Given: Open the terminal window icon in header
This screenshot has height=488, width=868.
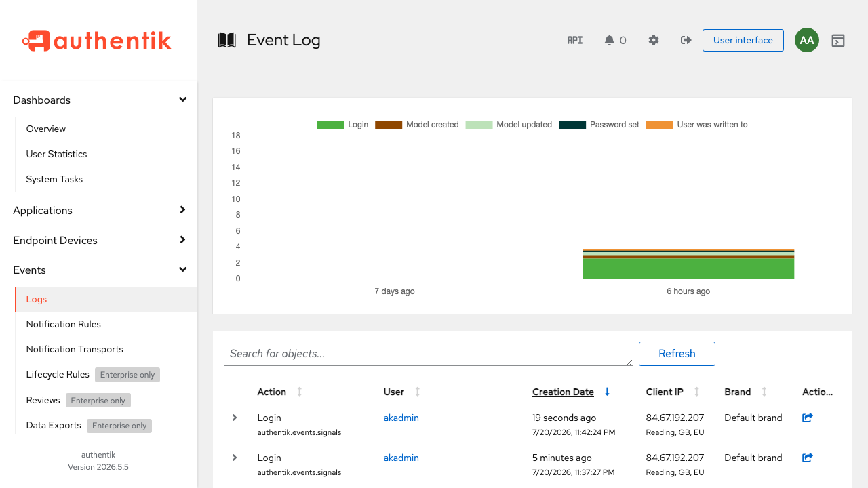Looking at the screenshot, I should (x=838, y=41).
